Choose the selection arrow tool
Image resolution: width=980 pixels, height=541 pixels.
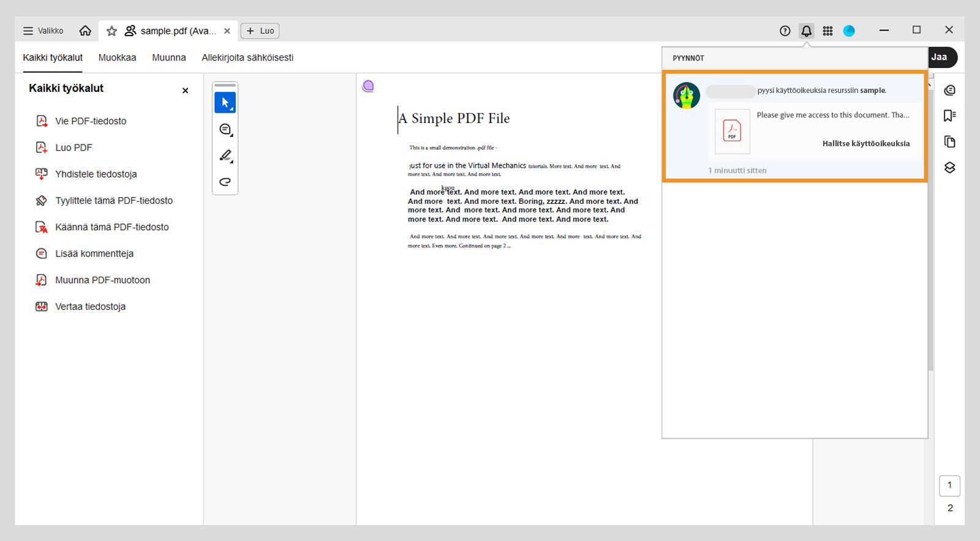tap(225, 103)
